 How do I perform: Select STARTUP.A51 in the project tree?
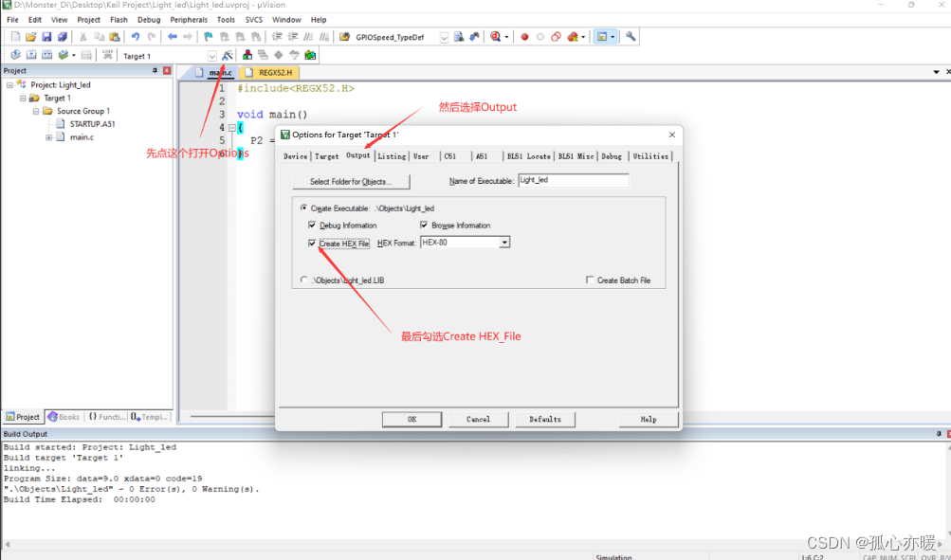pos(92,124)
